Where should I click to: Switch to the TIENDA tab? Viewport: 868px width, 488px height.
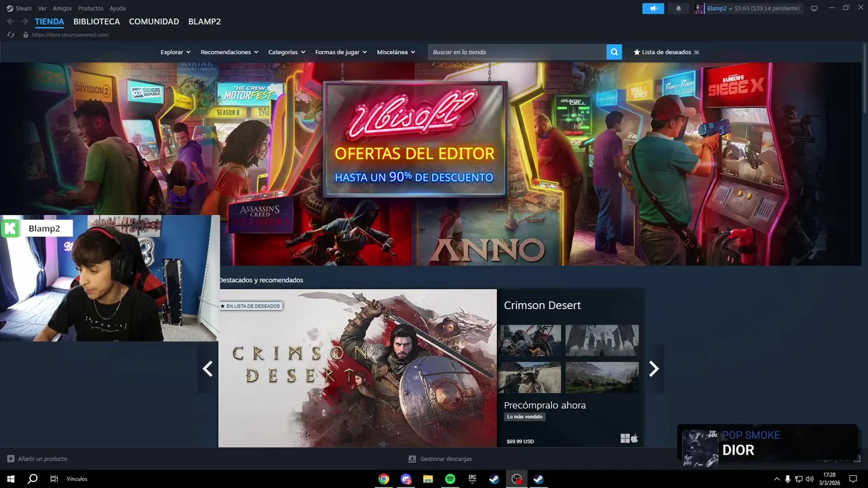pos(50,22)
